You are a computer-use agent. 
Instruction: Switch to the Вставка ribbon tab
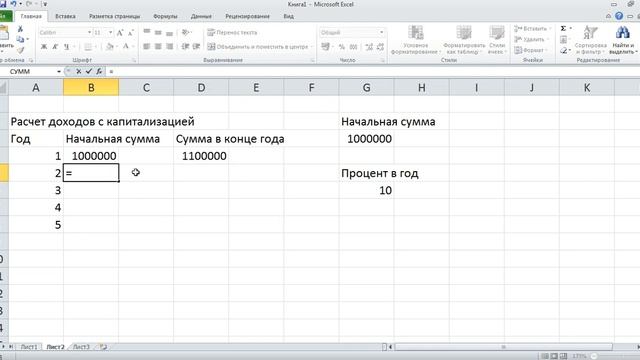(x=65, y=16)
